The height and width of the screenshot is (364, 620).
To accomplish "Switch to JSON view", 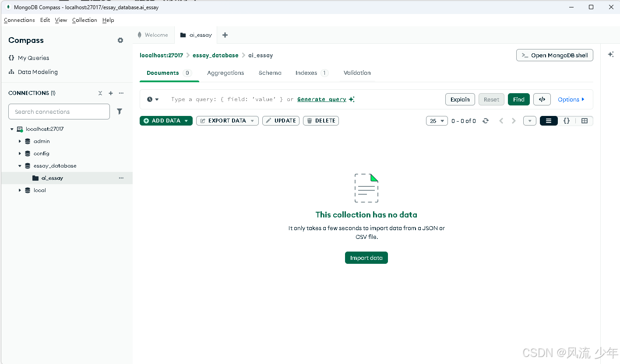I will click(x=567, y=121).
